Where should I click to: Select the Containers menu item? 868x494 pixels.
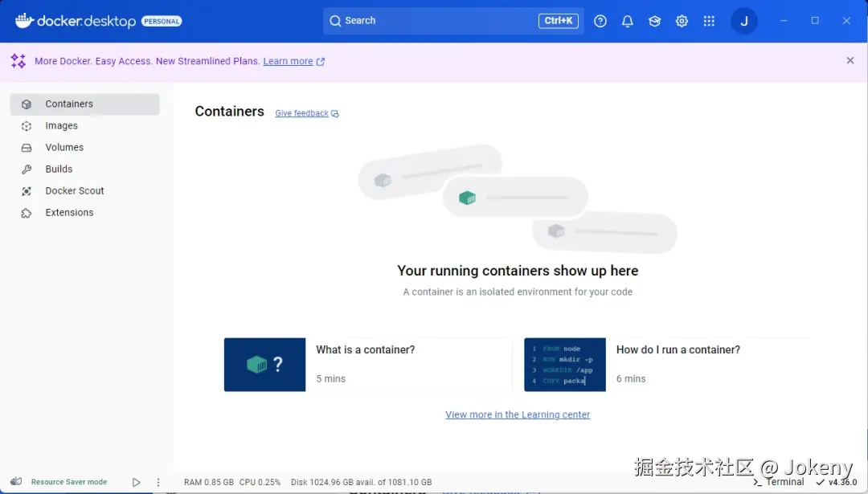point(84,104)
